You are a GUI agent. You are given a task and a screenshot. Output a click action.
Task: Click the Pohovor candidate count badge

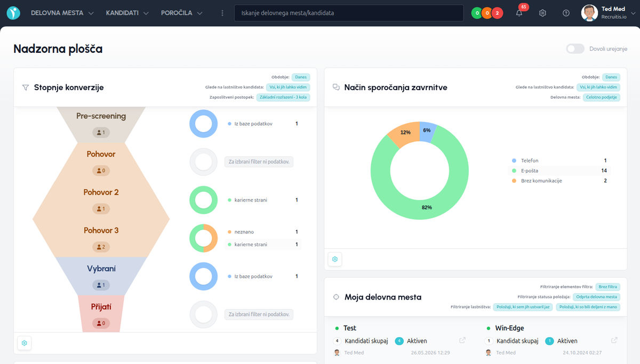coord(101,171)
